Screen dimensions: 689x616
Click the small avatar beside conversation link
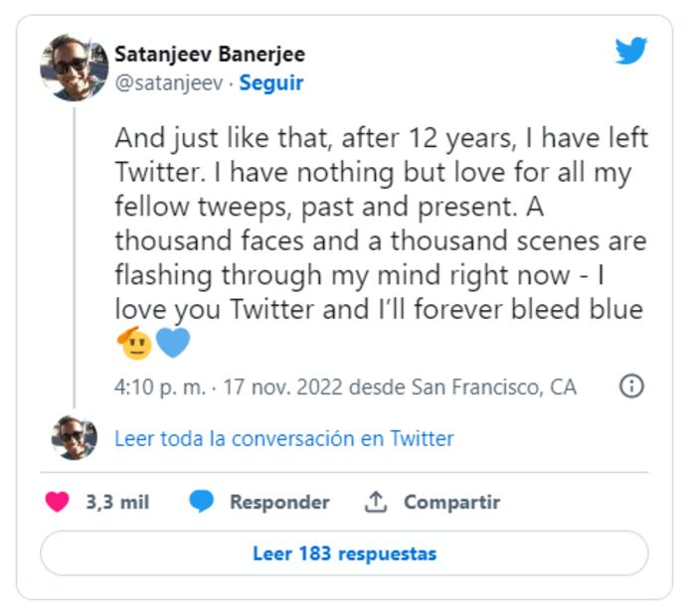[x=74, y=438]
